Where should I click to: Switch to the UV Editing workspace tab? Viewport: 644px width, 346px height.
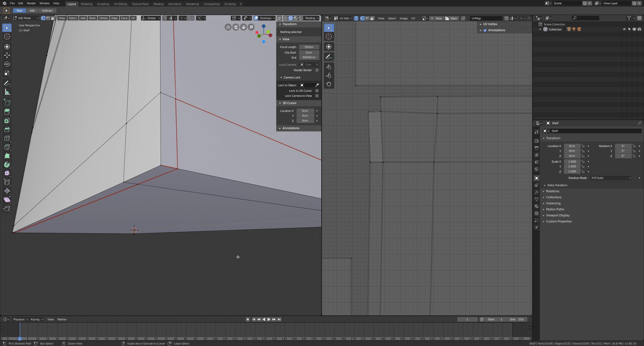120,4
